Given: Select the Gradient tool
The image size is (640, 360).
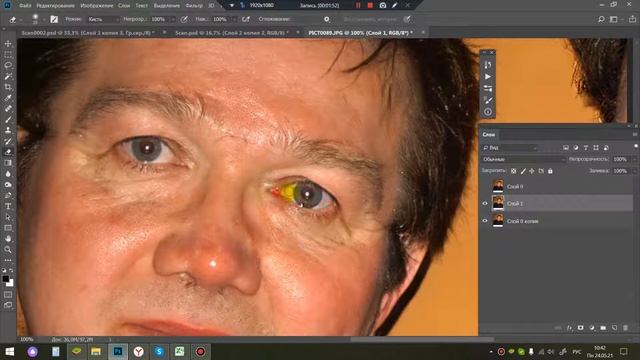Looking at the screenshot, I should pyautogui.click(x=8, y=163).
